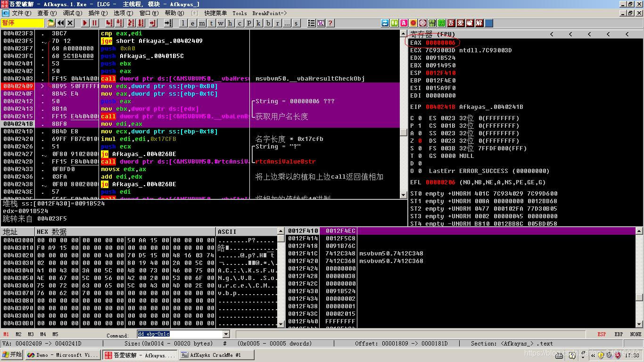The image size is (644, 362).
Task: Pause execution with the red pause icon
Action: pos(94,23)
